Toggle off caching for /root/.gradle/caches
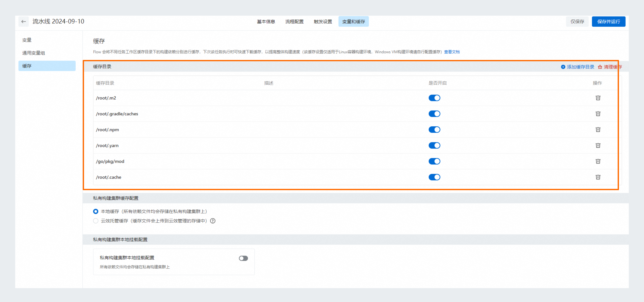This screenshot has width=644, height=302. coord(434,114)
